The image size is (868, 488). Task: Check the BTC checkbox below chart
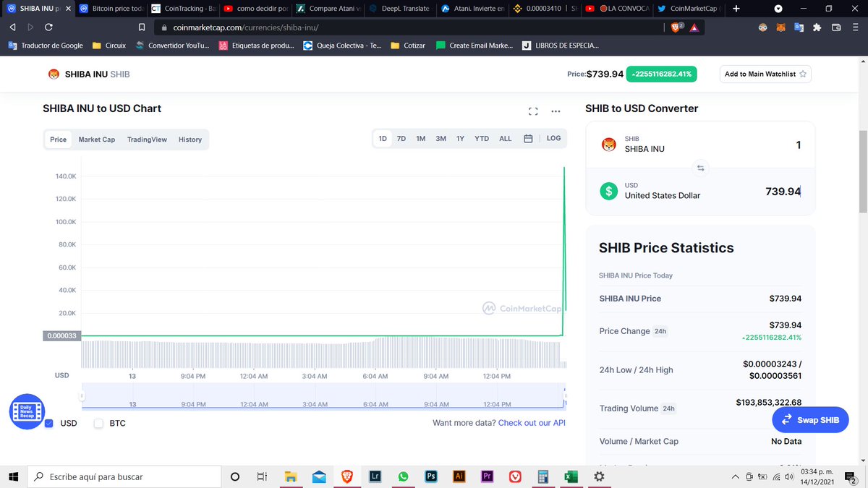(x=98, y=423)
